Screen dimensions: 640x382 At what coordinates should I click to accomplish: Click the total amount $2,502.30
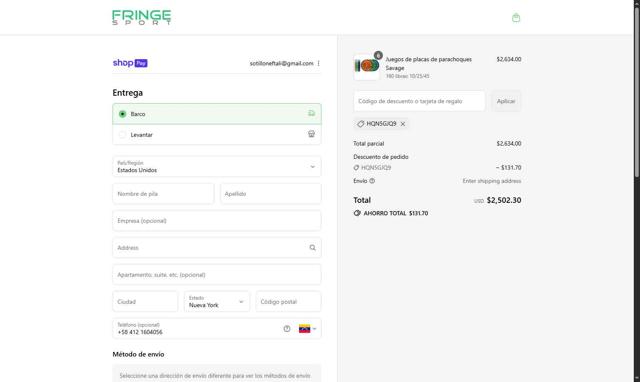point(504,200)
